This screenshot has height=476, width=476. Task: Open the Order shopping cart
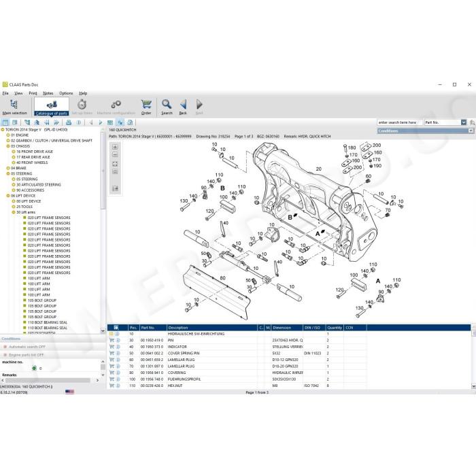[x=146, y=107]
